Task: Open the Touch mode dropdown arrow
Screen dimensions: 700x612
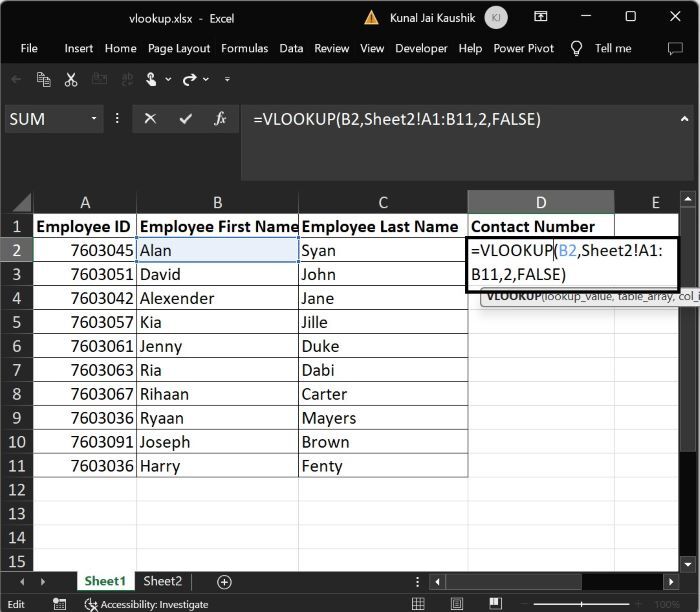Action: (x=168, y=79)
